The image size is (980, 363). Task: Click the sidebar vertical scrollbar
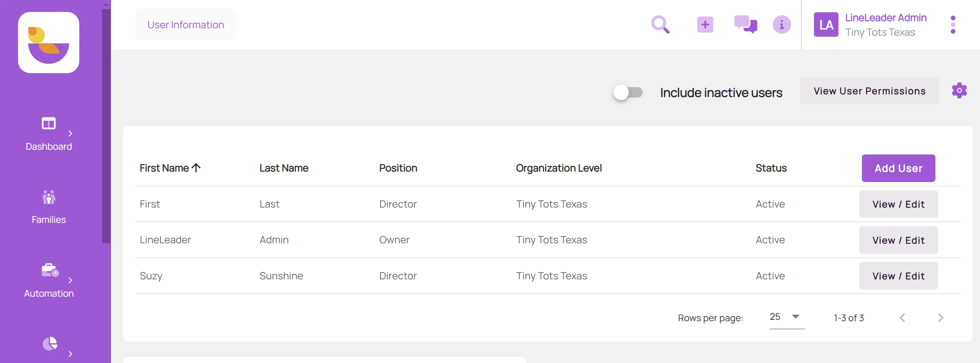coord(106,126)
